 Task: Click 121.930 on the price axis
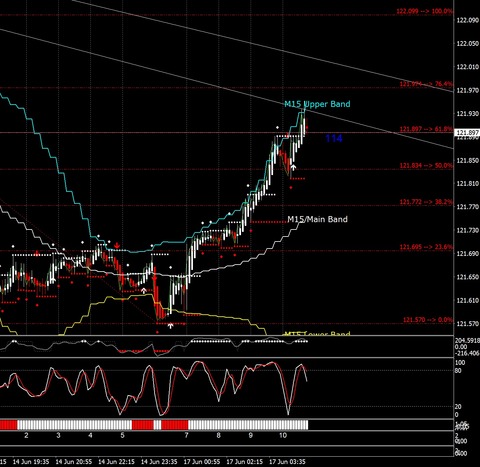(467, 114)
